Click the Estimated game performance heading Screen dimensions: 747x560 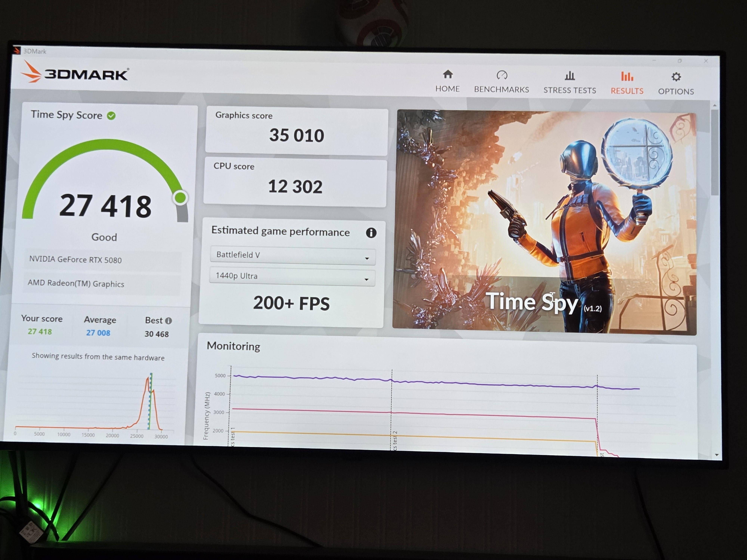[x=280, y=231]
